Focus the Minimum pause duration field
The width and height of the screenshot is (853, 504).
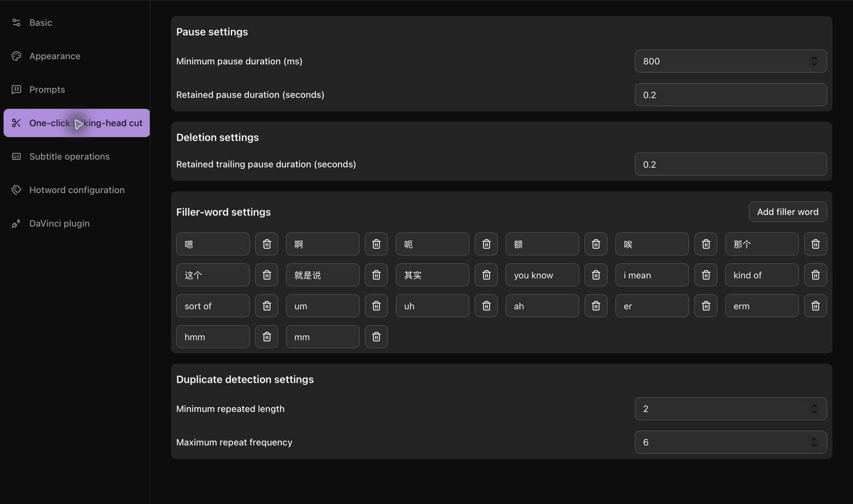730,61
